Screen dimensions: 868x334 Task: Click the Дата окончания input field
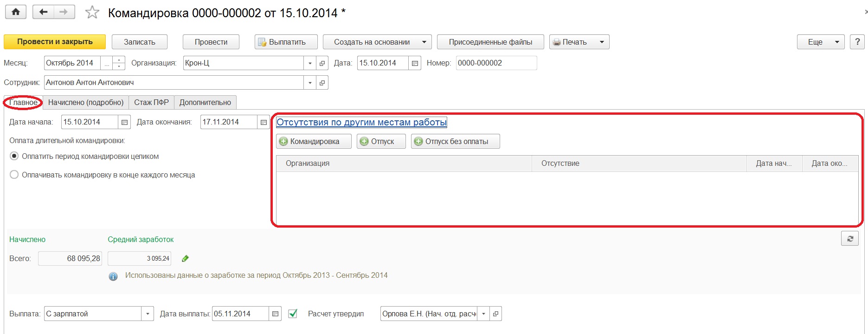(x=229, y=122)
